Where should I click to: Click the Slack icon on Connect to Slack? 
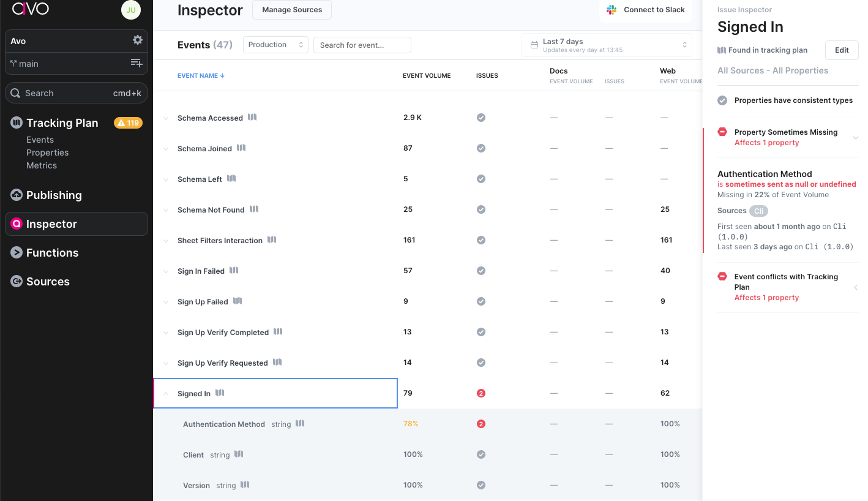point(610,10)
